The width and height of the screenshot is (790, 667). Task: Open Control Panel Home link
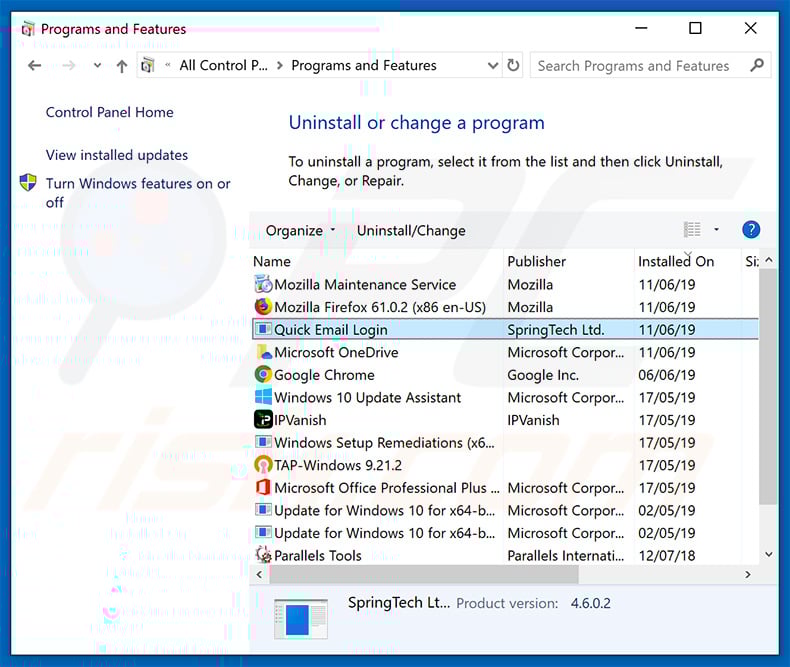(109, 112)
